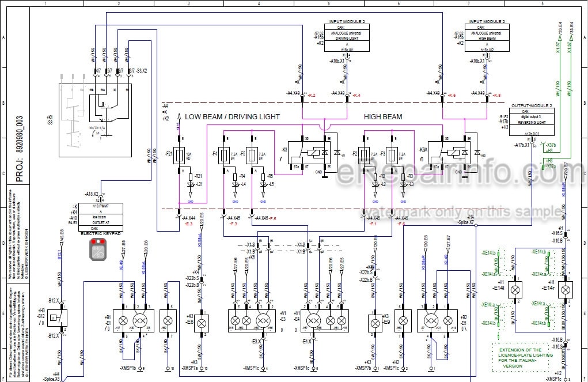
Task: Select the -S3.X2 connector label
Action: (141, 70)
